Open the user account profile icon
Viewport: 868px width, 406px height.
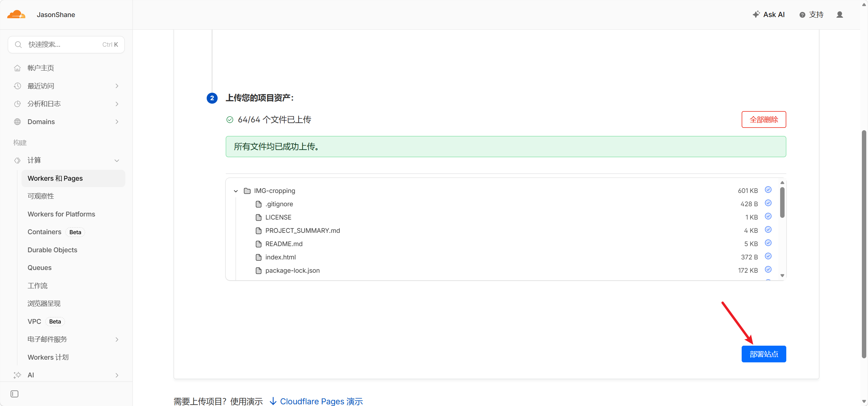point(839,15)
